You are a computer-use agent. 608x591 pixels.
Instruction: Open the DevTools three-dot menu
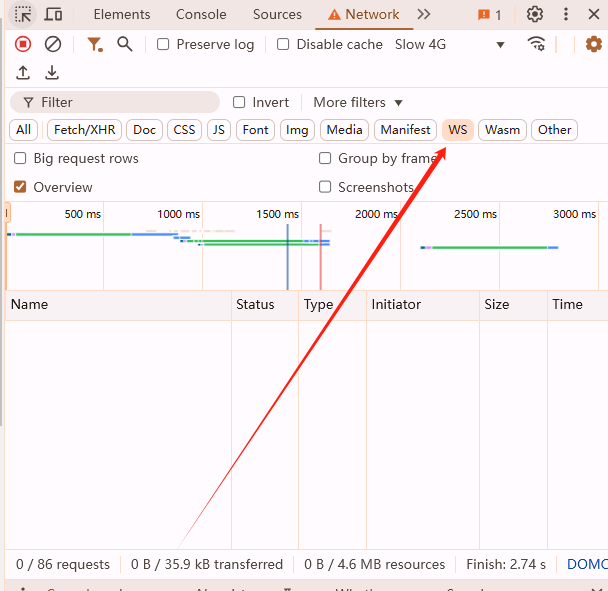coord(566,15)
